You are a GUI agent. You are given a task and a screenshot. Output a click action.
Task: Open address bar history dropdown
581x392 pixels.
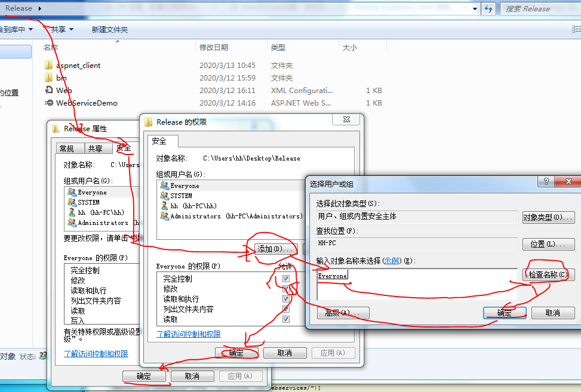coord(475,8)
